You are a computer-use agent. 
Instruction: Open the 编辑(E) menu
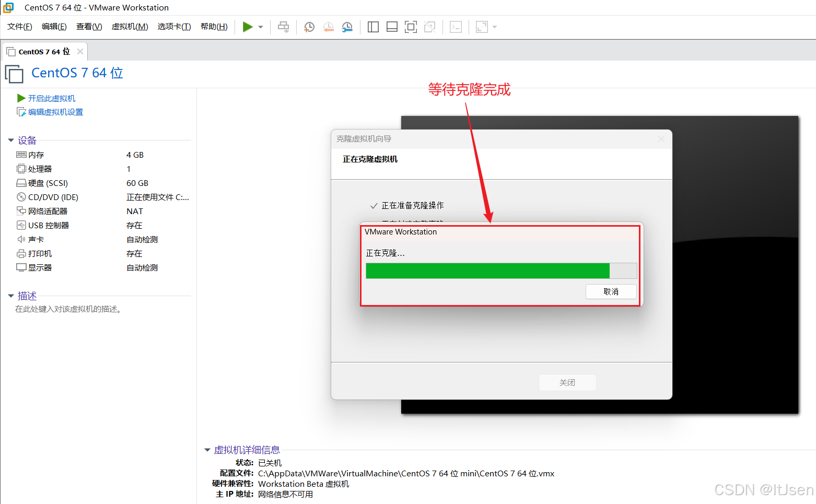(x=54, y=27)
